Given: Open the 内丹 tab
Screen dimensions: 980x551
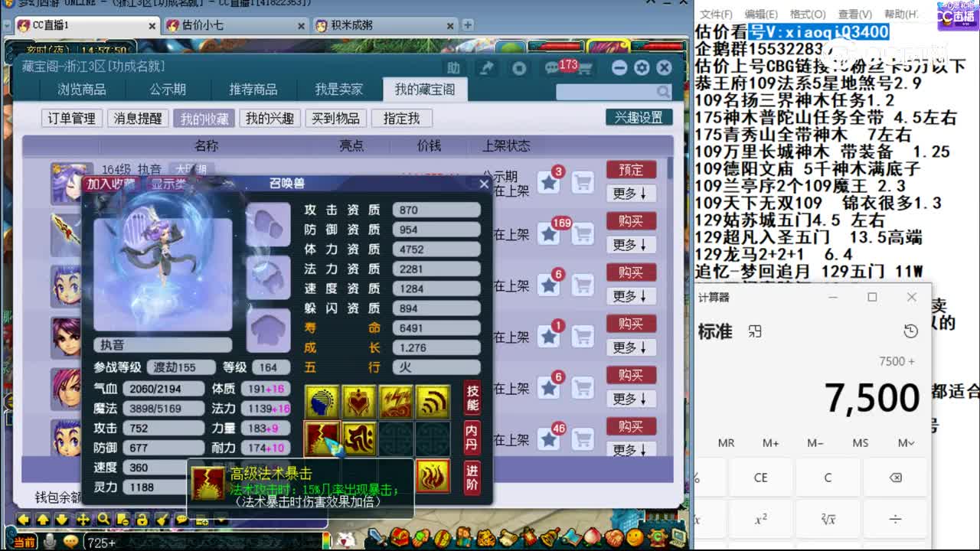Looking at the screenshot, I should (x=472, y=438).
